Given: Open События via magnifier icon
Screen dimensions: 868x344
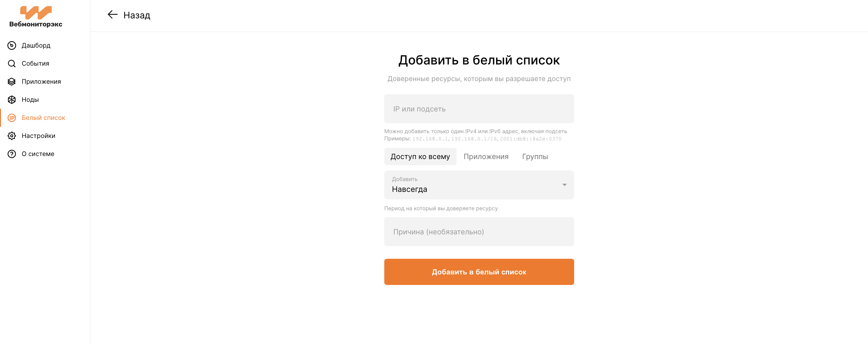Looking at the screenshot, I should click(x=12, y=64).
